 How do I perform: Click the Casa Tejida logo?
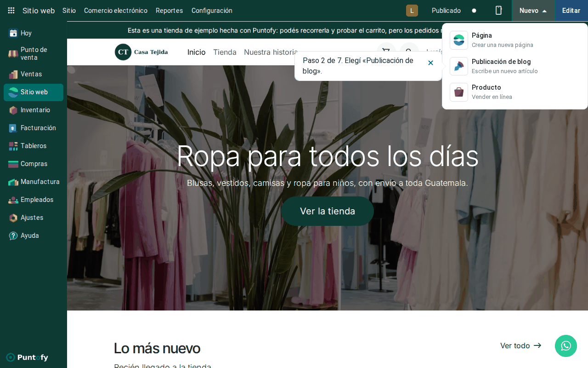(x=141, y=52)
